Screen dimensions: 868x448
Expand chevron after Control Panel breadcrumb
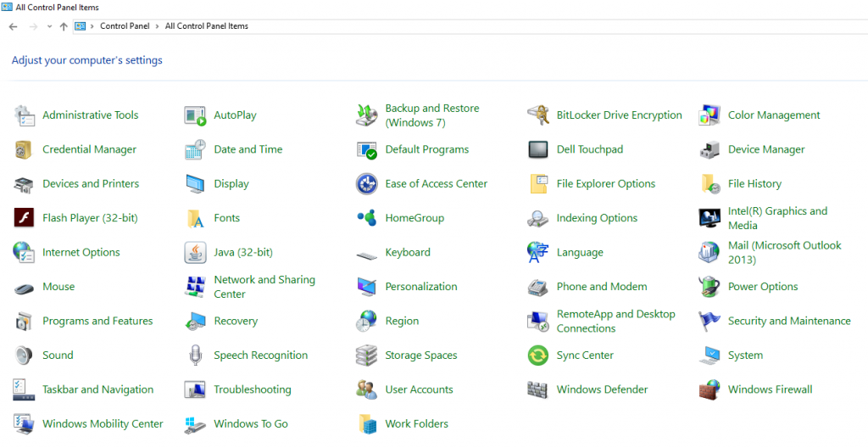(157, 26)
